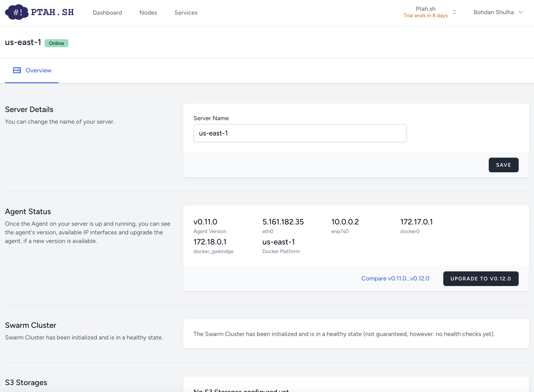The width and height of the screenshot is (534, 392).
Task: Open the Dashboard page
Action: pos(107,12)
